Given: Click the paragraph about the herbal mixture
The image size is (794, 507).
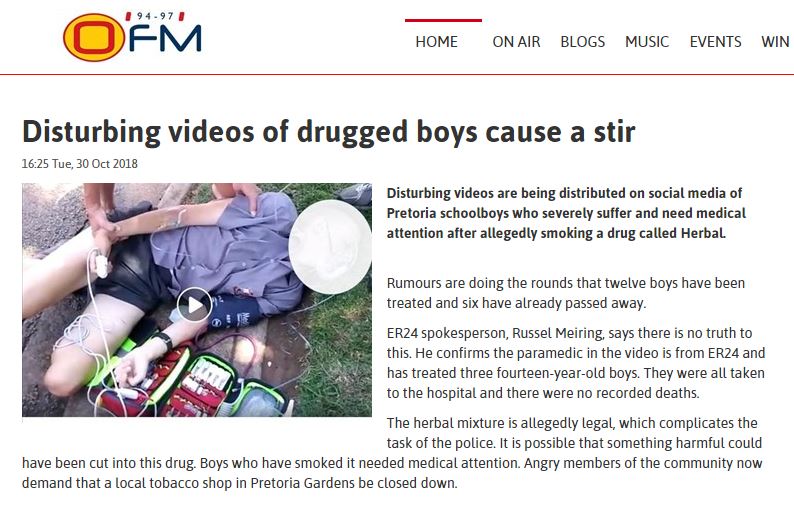Looking at the screenshot, I should 392,453.
